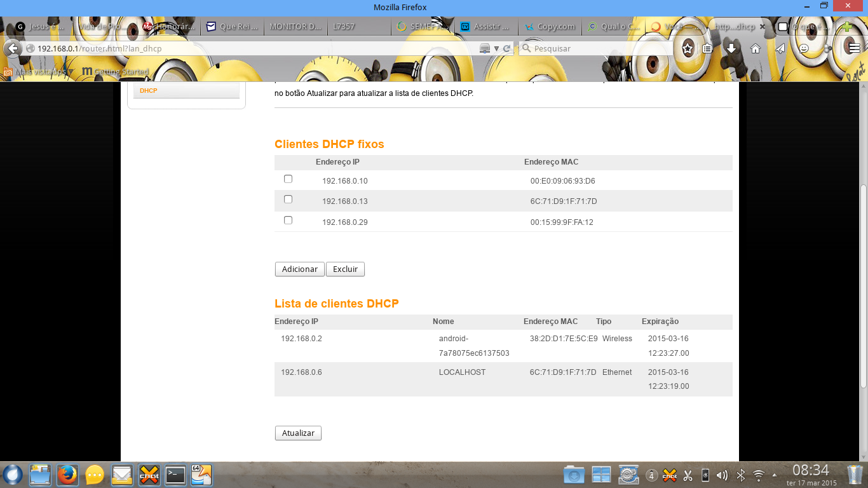Open the volume control in tray
This screenshot has width=868, height=488.
click(x=722, y=475)
